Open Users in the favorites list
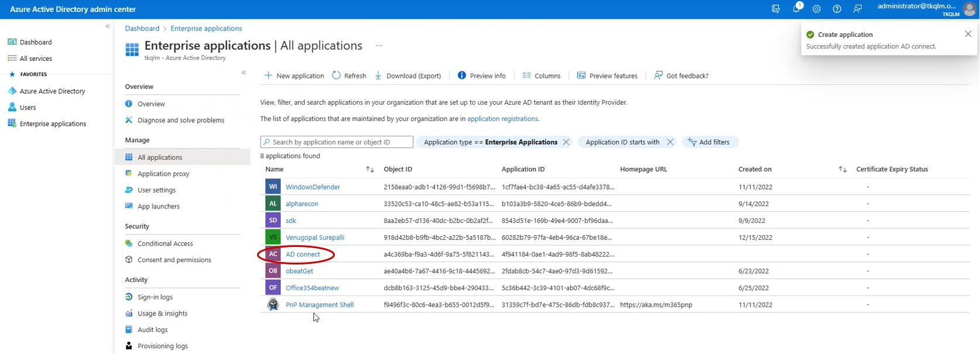 [28, 108]
